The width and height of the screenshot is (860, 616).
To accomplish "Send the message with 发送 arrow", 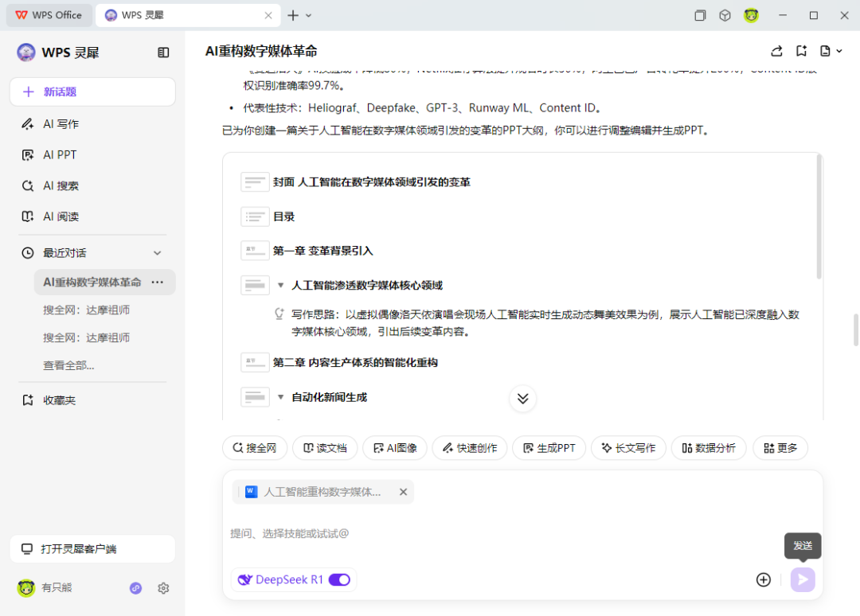I will [803, 580].
